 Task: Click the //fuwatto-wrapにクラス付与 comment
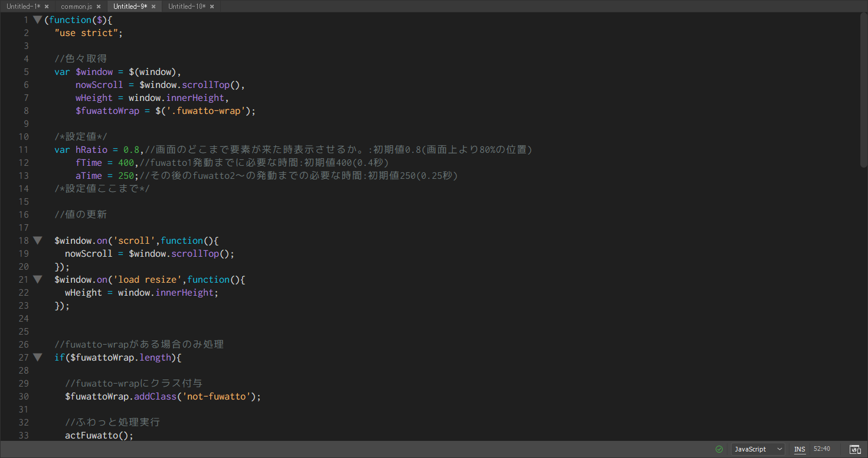point(133,383)
